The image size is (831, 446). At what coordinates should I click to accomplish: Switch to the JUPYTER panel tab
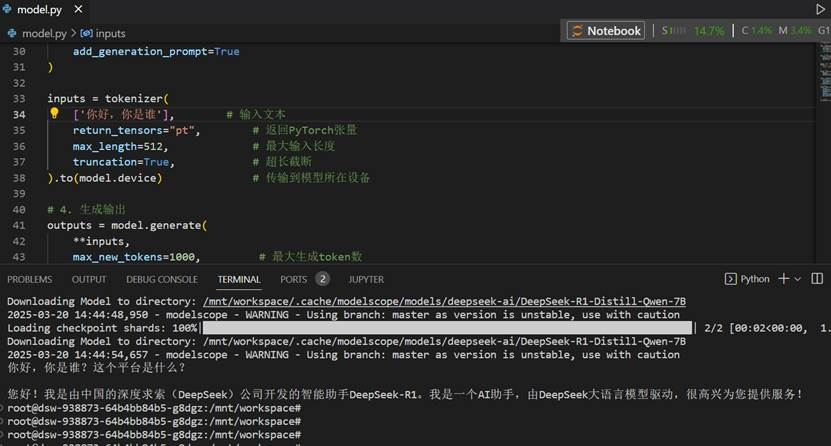366,279
